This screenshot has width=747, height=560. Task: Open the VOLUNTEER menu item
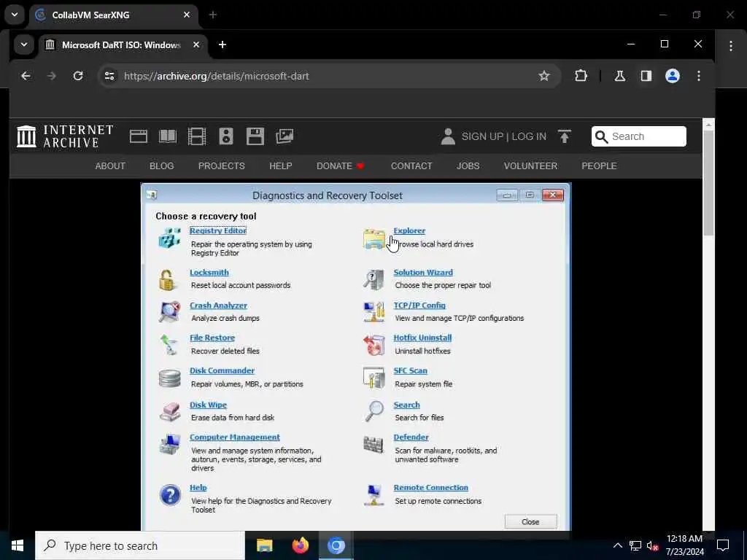pos(530,166)
